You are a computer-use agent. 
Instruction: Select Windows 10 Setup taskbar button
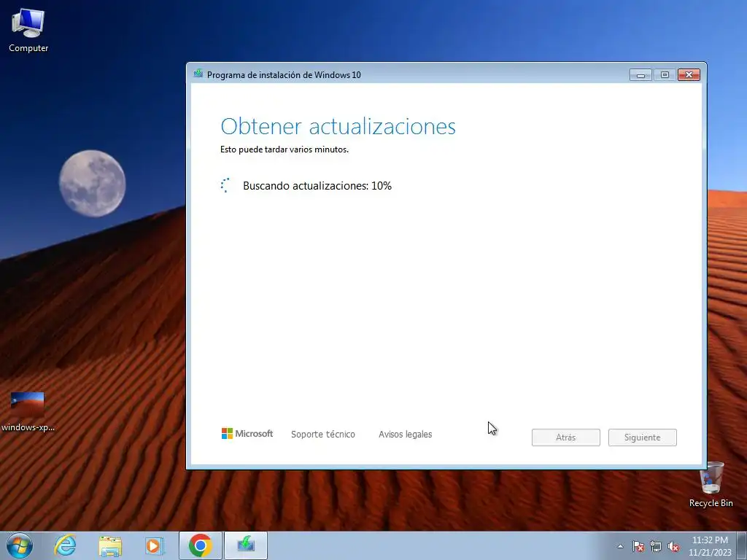tap(246, 545)
